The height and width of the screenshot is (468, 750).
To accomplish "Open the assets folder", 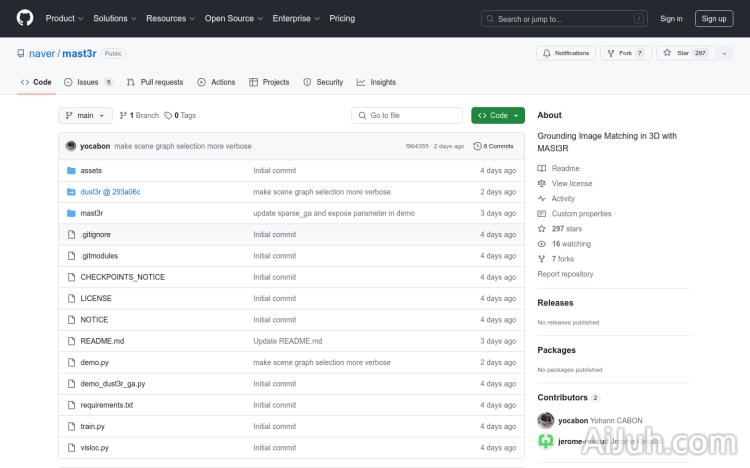I will [91, 171].
